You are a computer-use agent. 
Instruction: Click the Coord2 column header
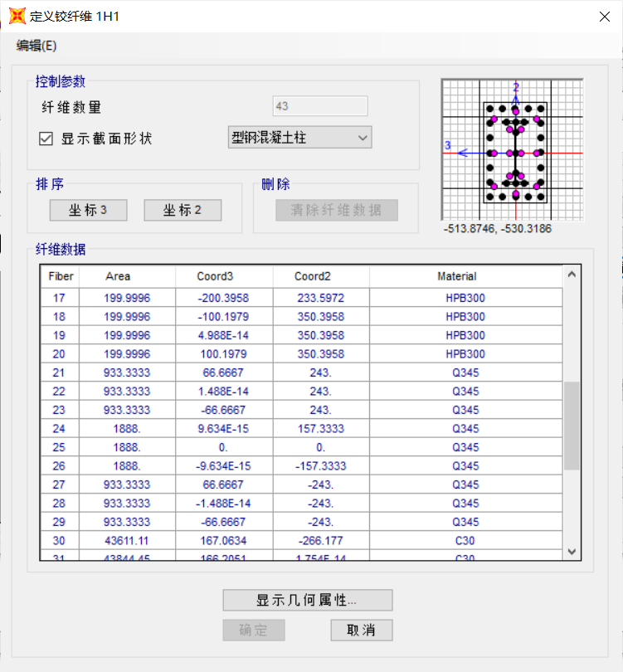[321, 276]
